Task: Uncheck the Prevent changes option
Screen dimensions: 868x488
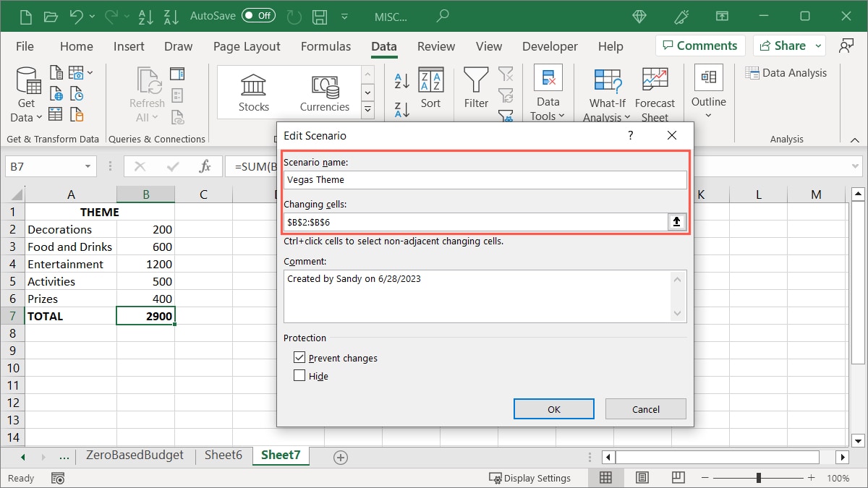Action: click(299, 357)
